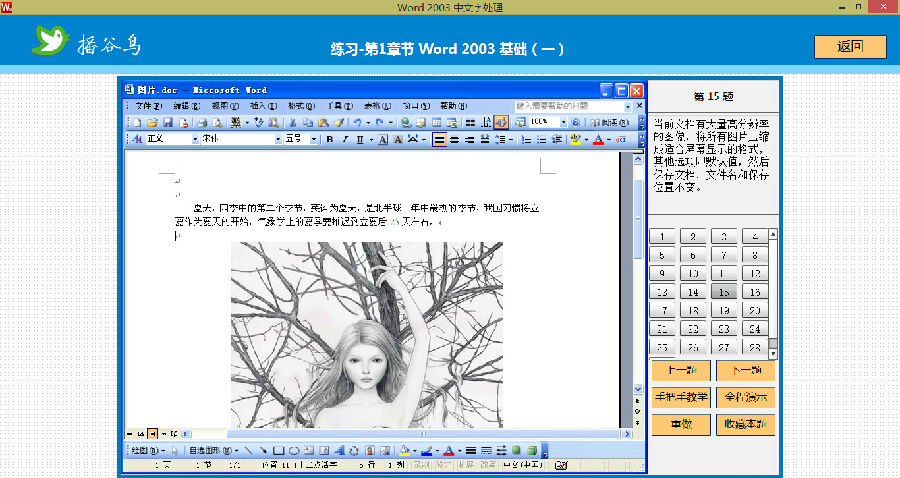The image size is (900, 478).
Task: Go to question 14
Action: tap(693, 292)
